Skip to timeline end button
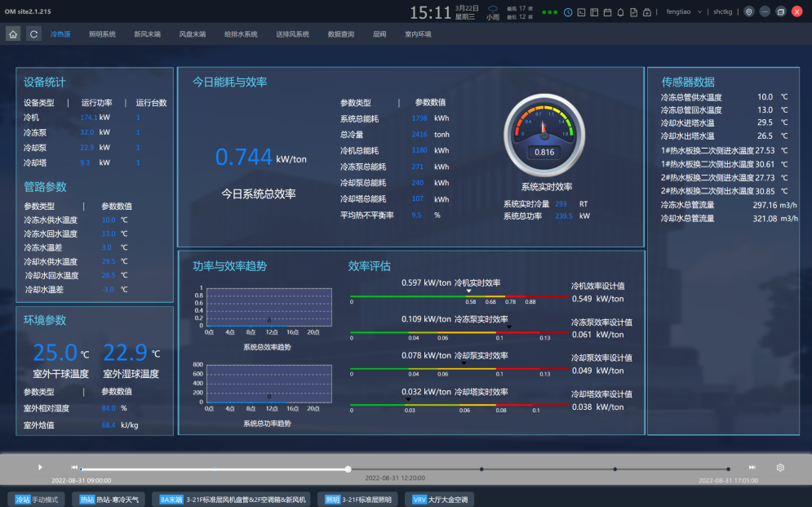This screenshot has width=812, height=507. coord(752,467)
